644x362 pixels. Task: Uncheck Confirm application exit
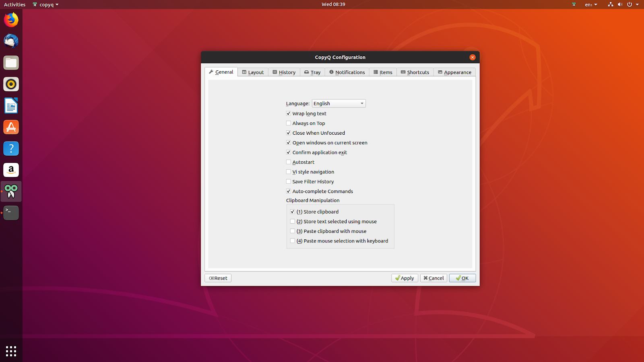click(288, 152)
